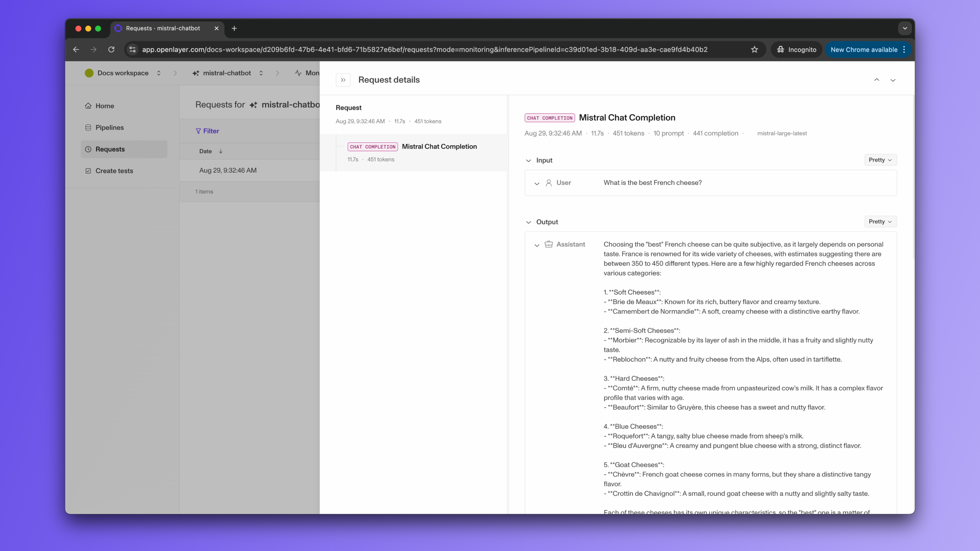980x551 pixels.
Task: Click the address bar URL
Action: click(425, 49)
